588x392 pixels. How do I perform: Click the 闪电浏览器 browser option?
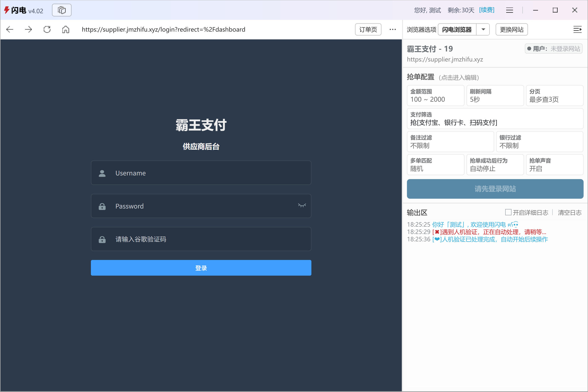(x=457, y=29)
